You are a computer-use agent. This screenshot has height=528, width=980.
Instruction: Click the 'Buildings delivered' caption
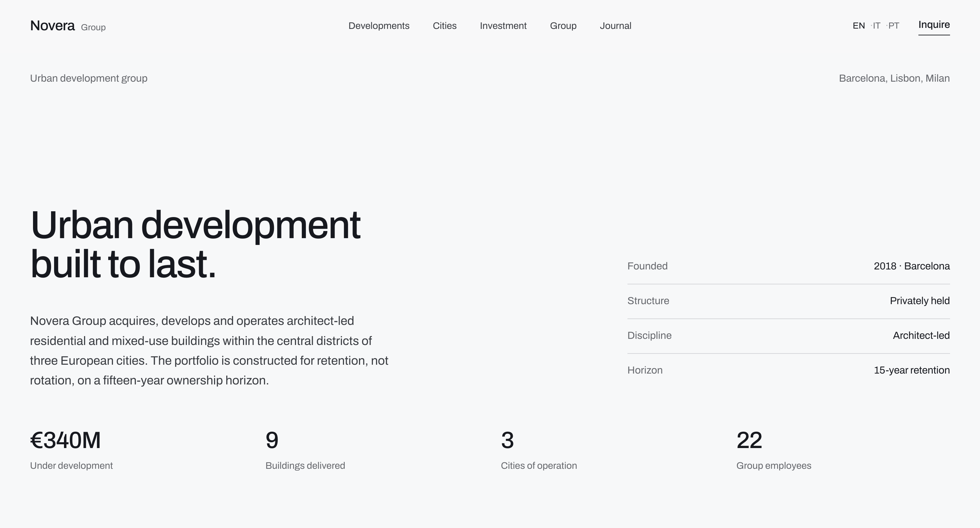pos(305,466)
